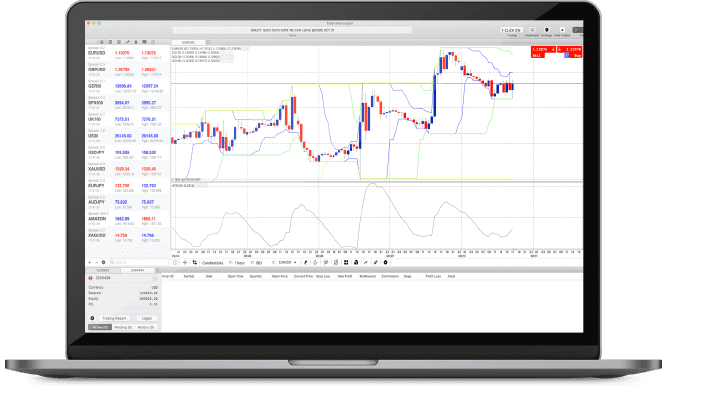Screen dimensions: 725x393
Task: Click the Trading Report button
Action: [114, 318]
